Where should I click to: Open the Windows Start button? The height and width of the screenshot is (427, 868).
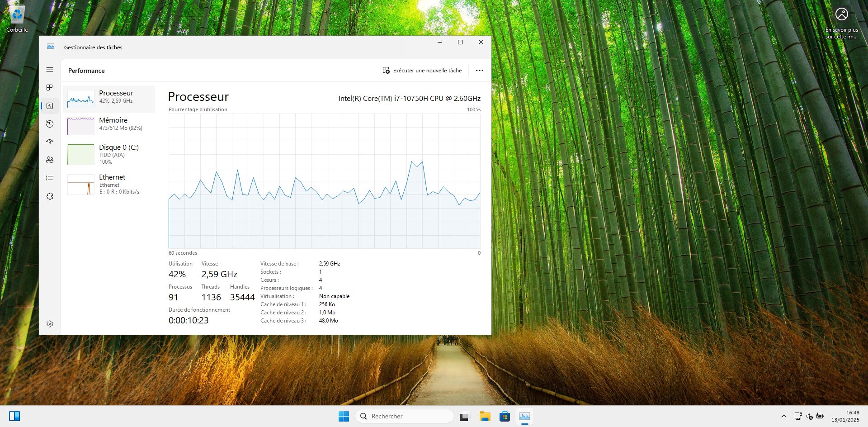point(344,416)
